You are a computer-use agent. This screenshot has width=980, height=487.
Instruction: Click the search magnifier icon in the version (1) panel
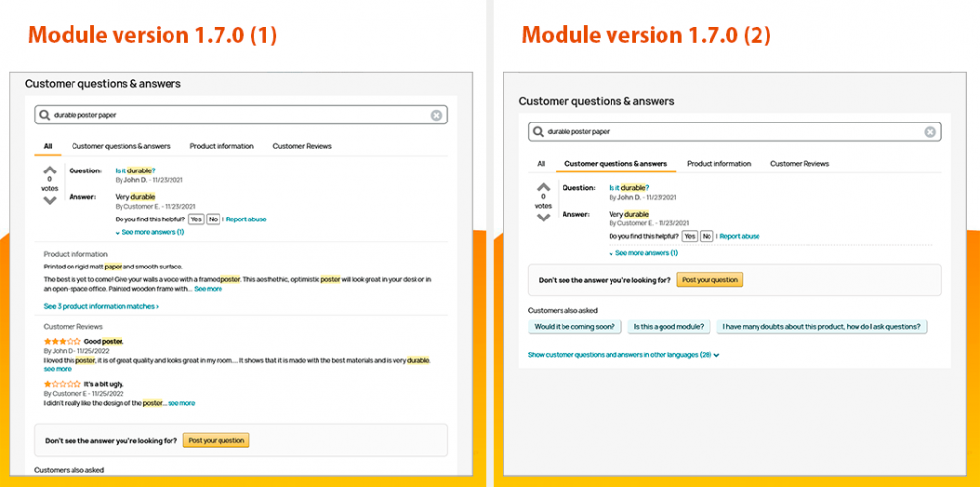coord(44,115)
